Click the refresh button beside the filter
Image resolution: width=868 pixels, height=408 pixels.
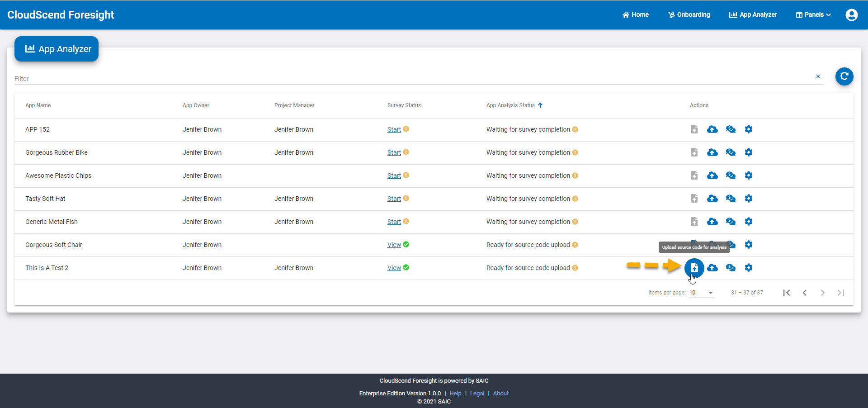click(x=844, y=76)
